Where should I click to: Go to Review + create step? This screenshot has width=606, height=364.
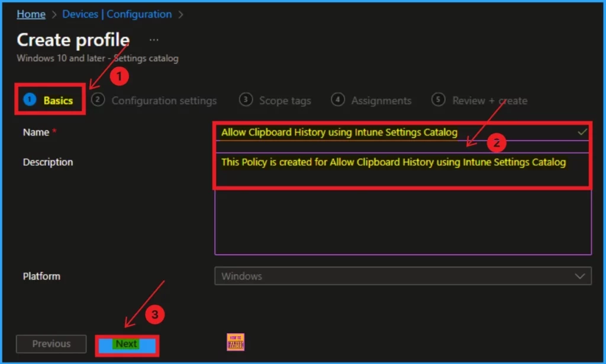[479, 101]
